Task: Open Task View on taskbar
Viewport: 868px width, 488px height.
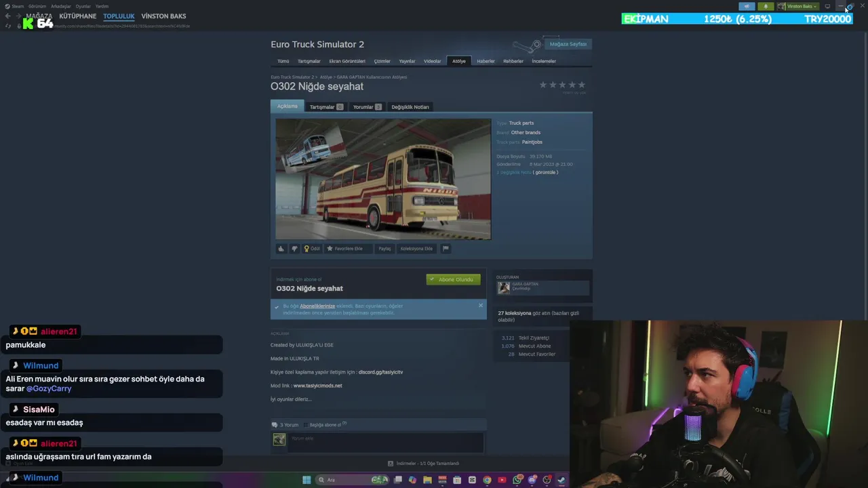Action: [398, 480]
